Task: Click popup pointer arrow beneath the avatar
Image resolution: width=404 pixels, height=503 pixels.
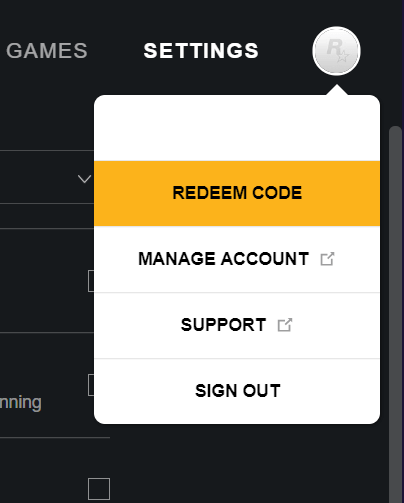Action: tap(337, 90)
